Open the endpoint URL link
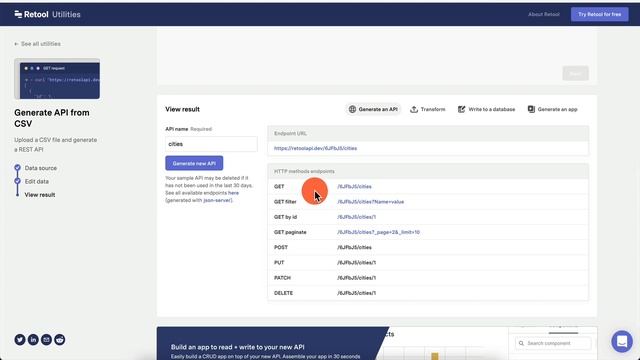This screenshot has height=360, width=640. point(315,148)
